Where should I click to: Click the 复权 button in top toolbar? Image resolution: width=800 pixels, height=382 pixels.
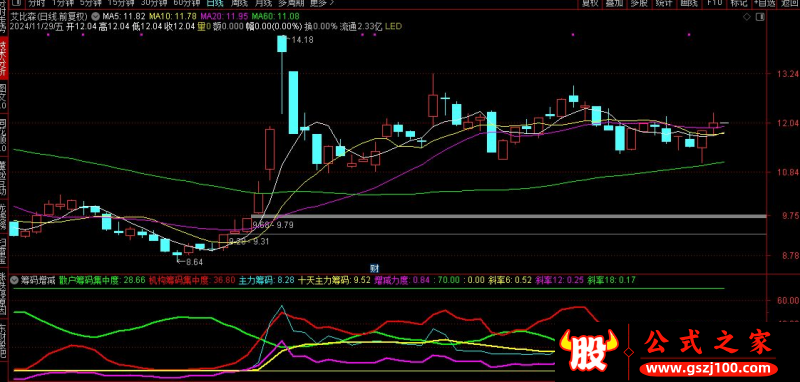(589, 3)
